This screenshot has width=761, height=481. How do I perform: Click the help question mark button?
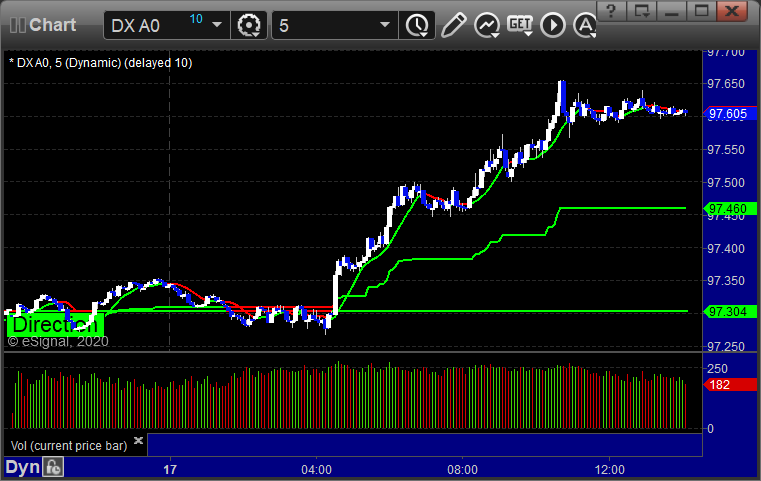pyautogui.click(x=611, y=11)
